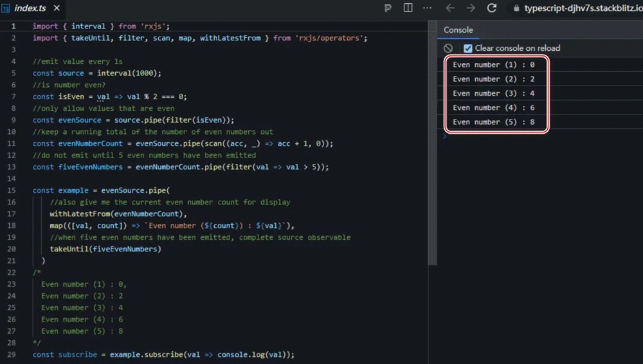Click line number 1 in the gutter
643x364 pixels.
click(14, 26)
